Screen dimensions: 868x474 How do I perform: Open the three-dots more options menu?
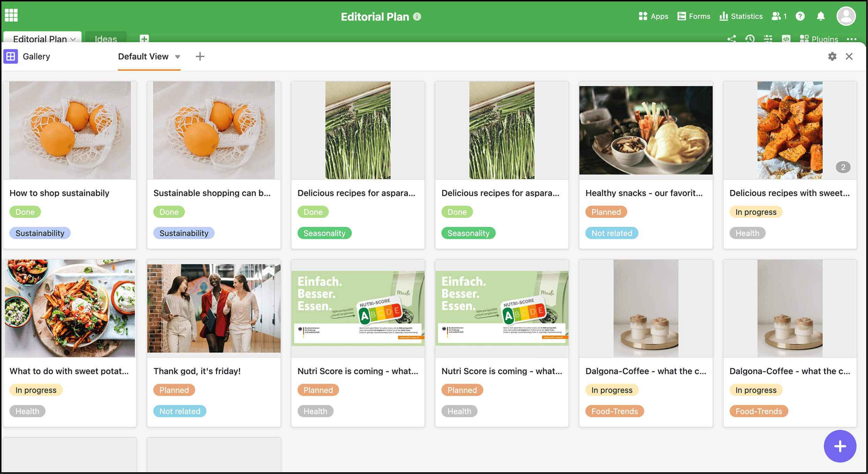pos(852,39)
